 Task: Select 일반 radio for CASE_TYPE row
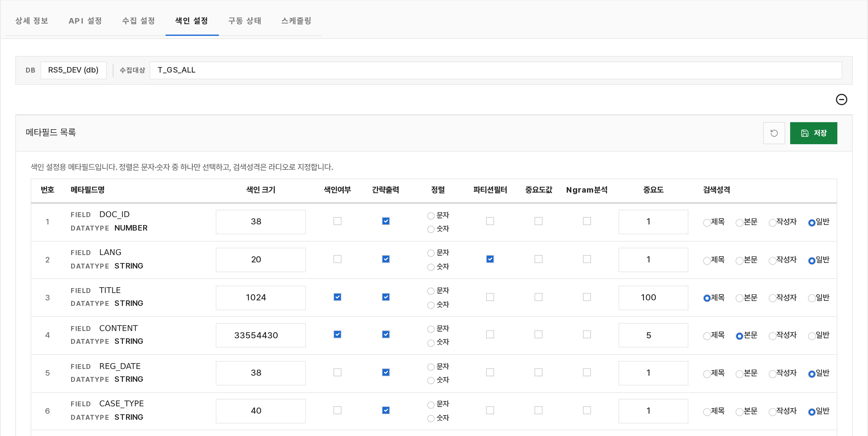(x=811, y=412)
